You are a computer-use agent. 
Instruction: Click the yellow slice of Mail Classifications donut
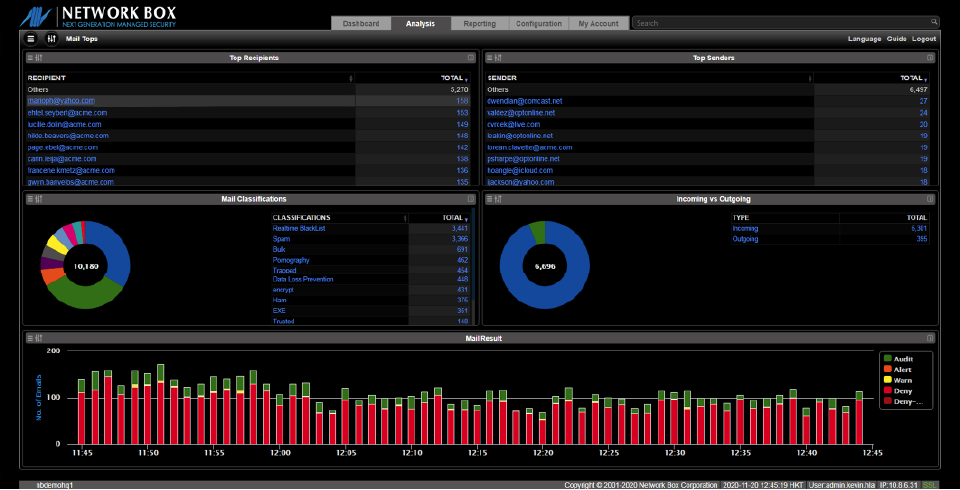[x=57, y=244]
